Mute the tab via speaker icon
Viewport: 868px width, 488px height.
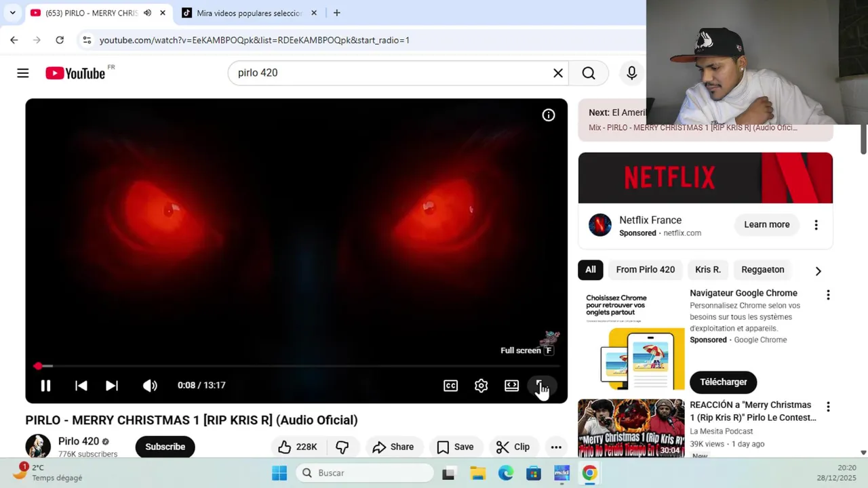tap(147, 13)
